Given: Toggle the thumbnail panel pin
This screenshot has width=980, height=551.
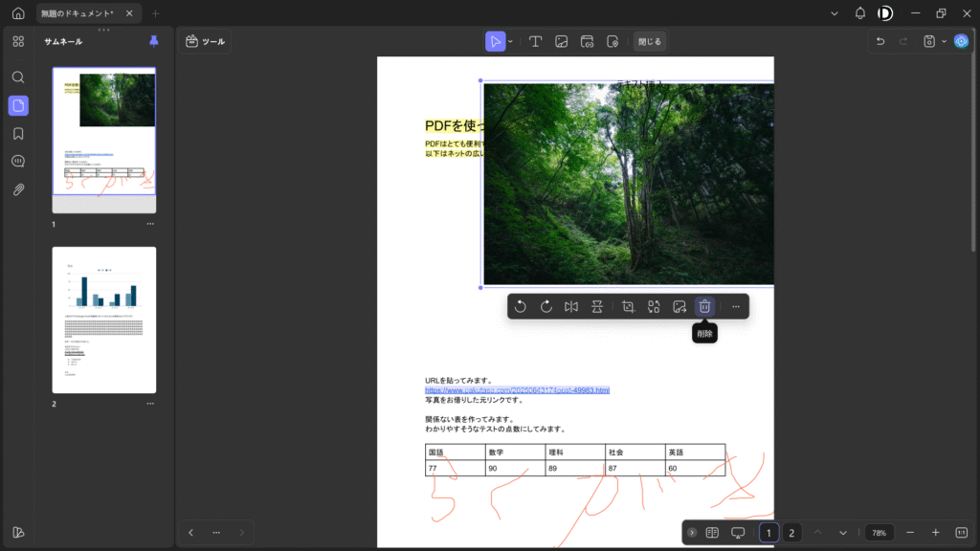Looking at the screenshot, I should tap(154, 41).
